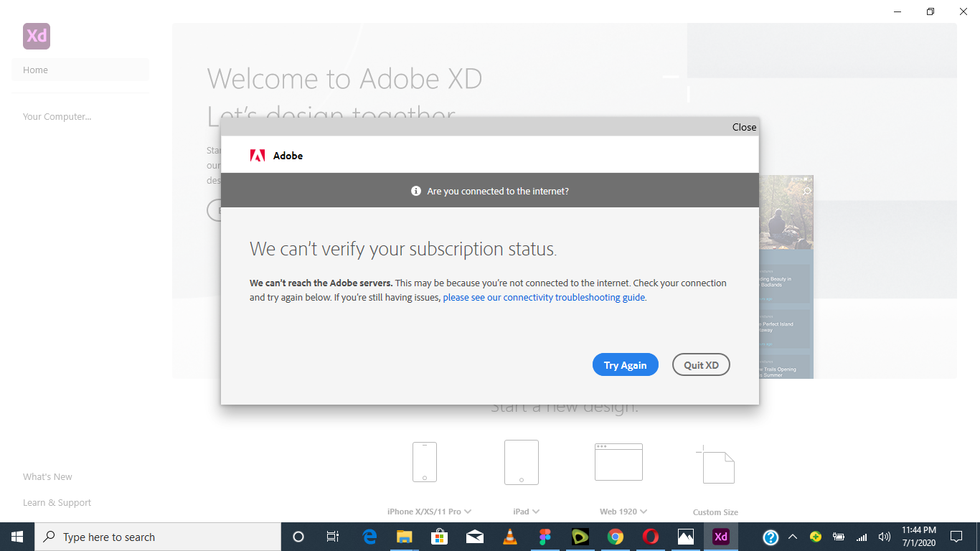980x551 pixels.
Task: Click the Try Again button
Action: pyautogui.click(x=625, y=365)
